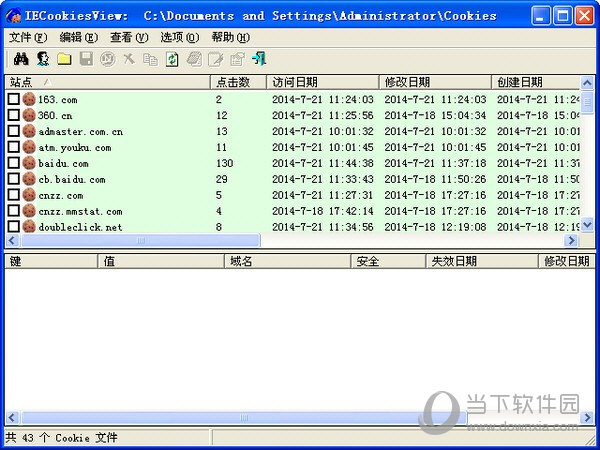Select the cnzz.com checkbox
The width and height of the screenshot is (600, 450).
[14, 194]
